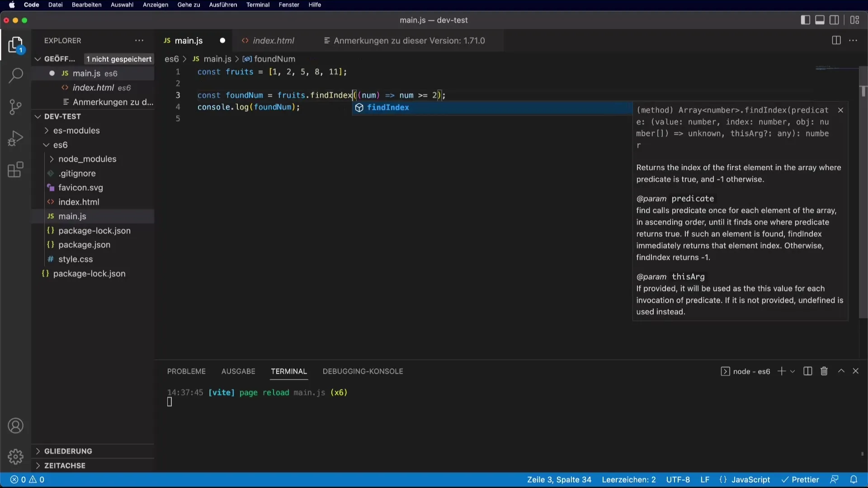
Task: Toggle the bottom panel layout icon
Action: point(820,20)
